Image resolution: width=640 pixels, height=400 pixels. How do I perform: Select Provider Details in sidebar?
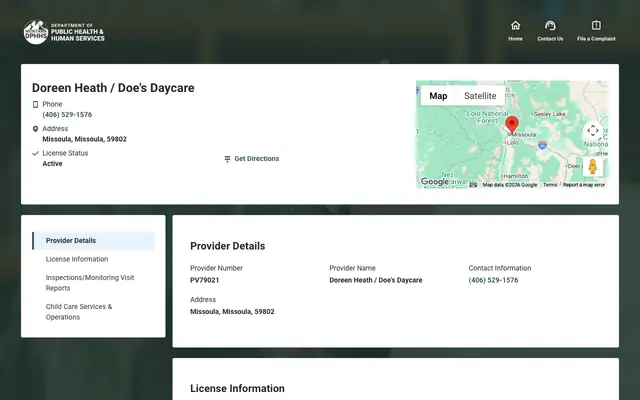point(93,240)
